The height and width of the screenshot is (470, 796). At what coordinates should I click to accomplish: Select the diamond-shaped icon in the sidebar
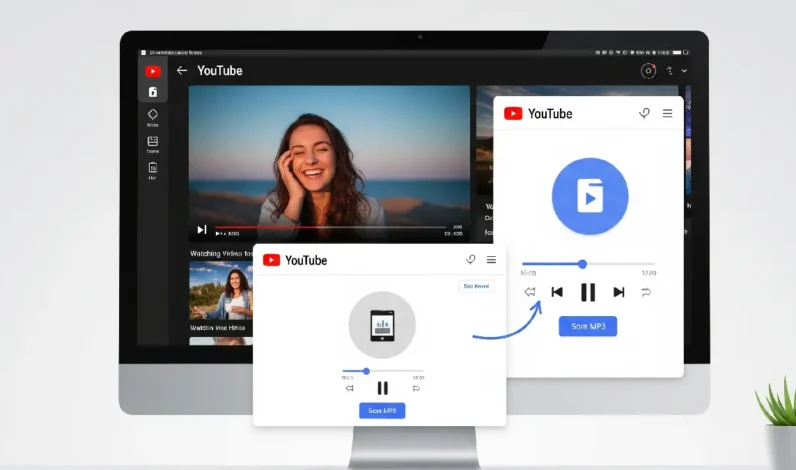click(x=152, y=114)
